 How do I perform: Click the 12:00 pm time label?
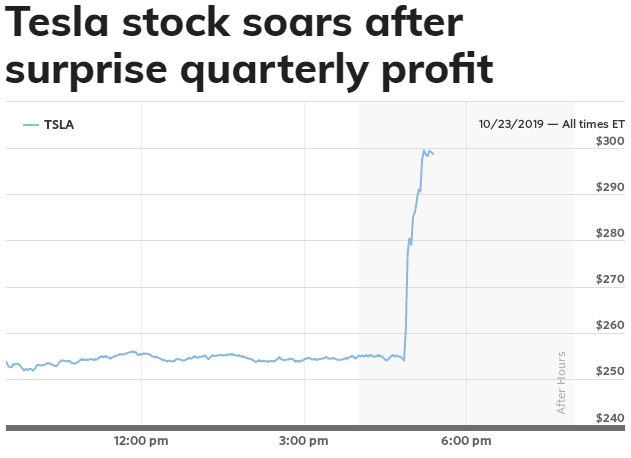coord(141,441)
